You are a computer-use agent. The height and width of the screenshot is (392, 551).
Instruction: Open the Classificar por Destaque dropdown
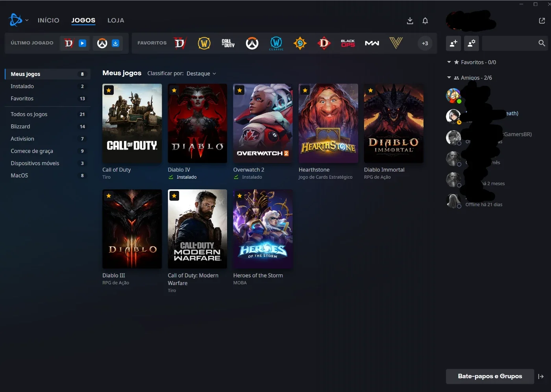click(x=201, y=74)
